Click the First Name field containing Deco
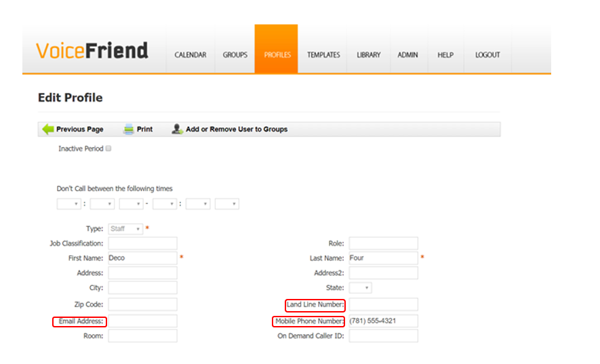Viewport: 600px width, 364px height. (143, 258)
